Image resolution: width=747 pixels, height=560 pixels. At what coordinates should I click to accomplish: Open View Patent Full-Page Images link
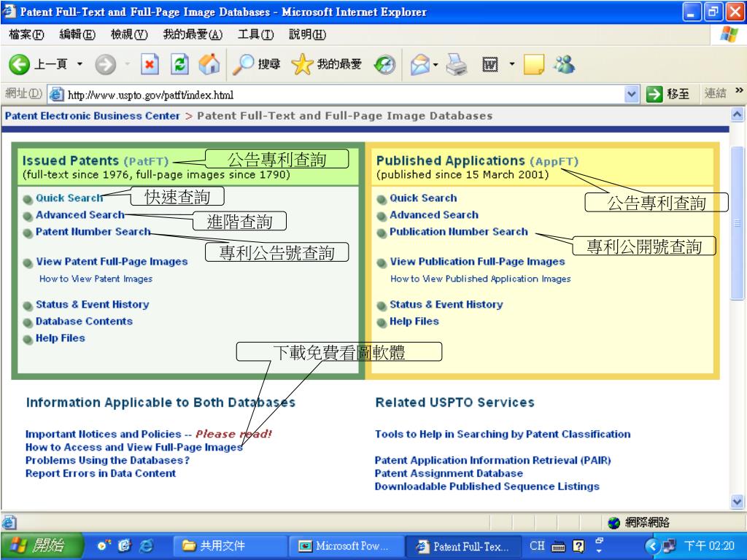pos(112,262)
